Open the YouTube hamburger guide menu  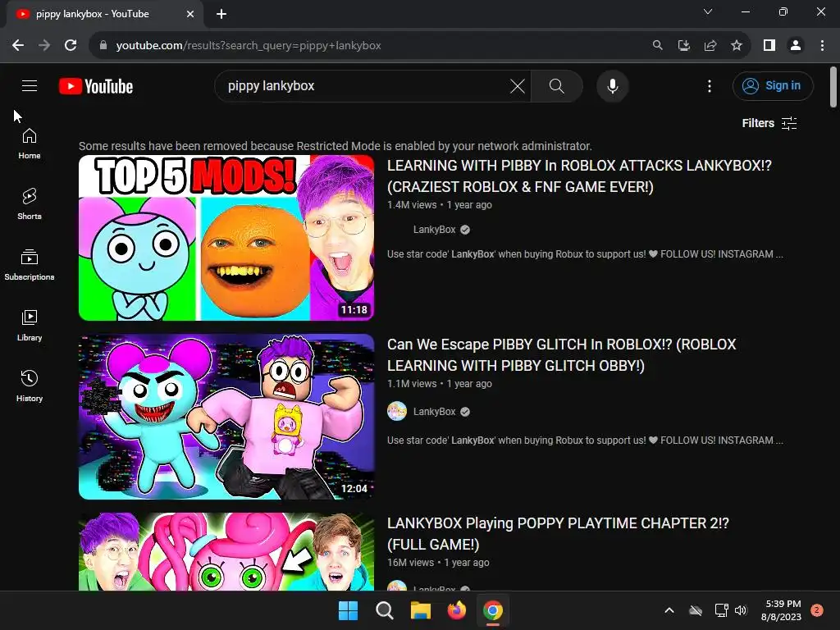point(30,85)
